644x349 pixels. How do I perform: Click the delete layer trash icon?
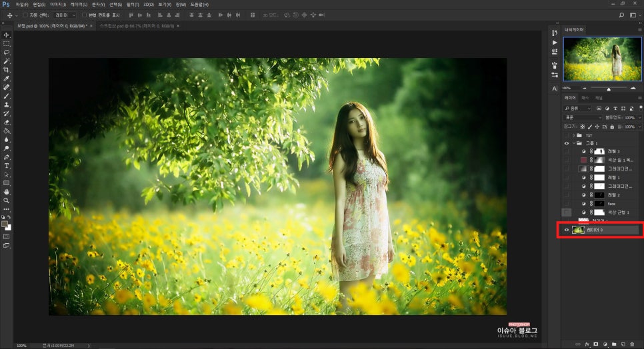[632, 344]
